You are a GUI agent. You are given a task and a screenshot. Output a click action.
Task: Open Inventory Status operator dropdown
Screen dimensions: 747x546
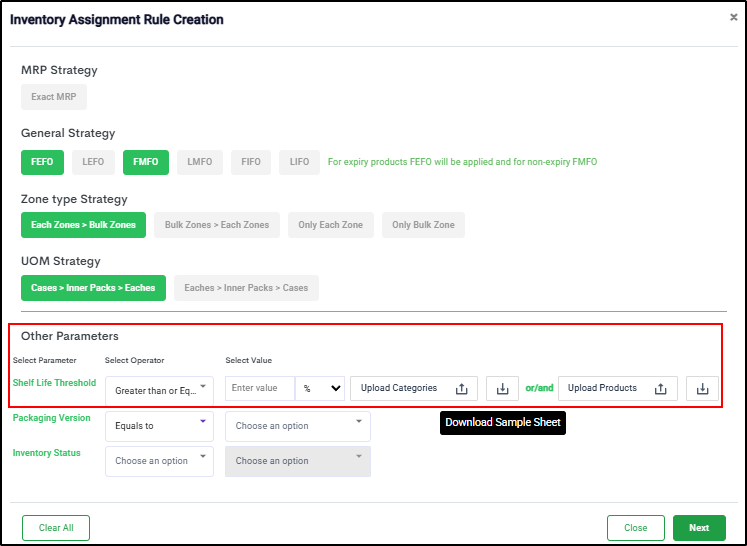[x=159, y=461]
